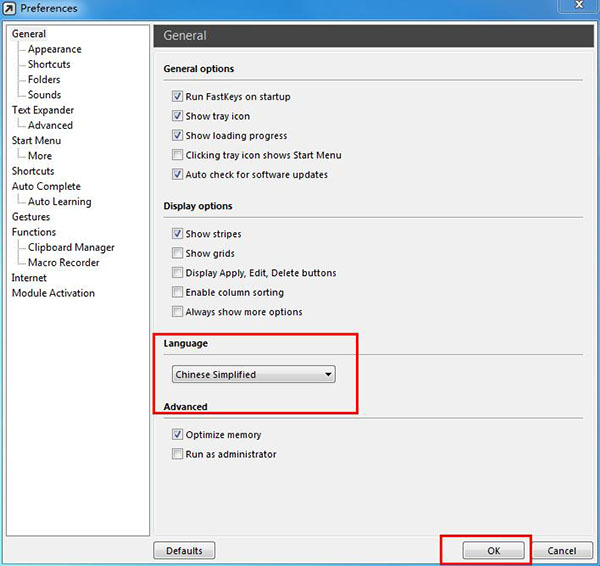Viewport: 600px width, 566px height.
Task: Check Run as administrator option
Action: [178, 454]
